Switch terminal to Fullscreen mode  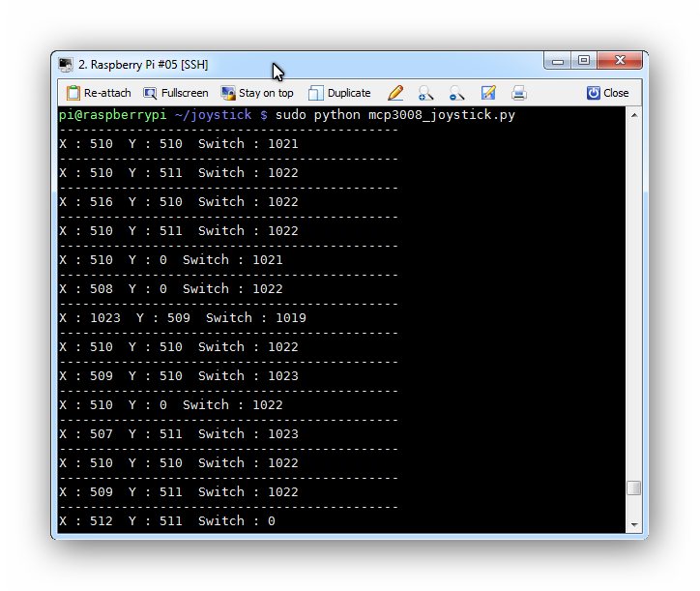click(x=176, y=93)
